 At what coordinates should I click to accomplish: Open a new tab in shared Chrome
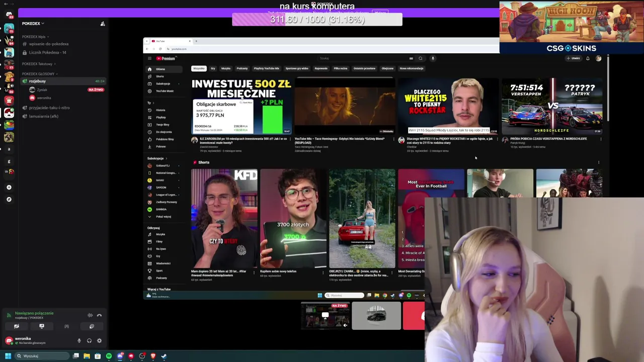point(196,41)
